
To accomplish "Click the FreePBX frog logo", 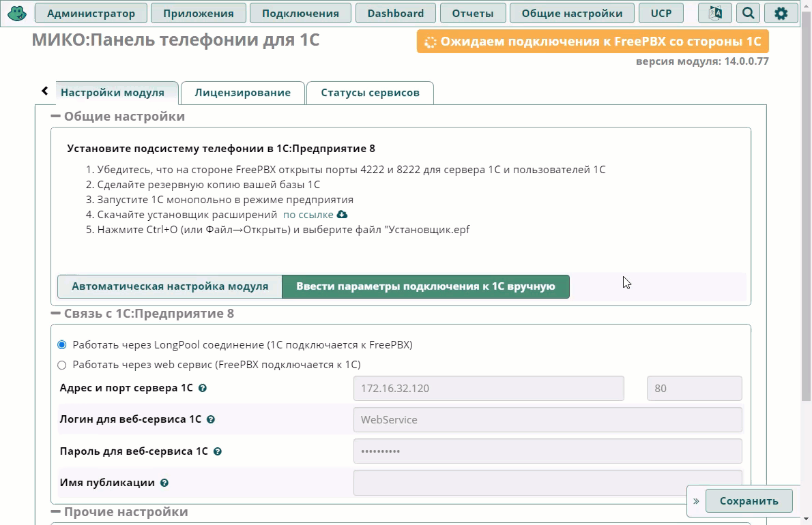I will 16,12.
